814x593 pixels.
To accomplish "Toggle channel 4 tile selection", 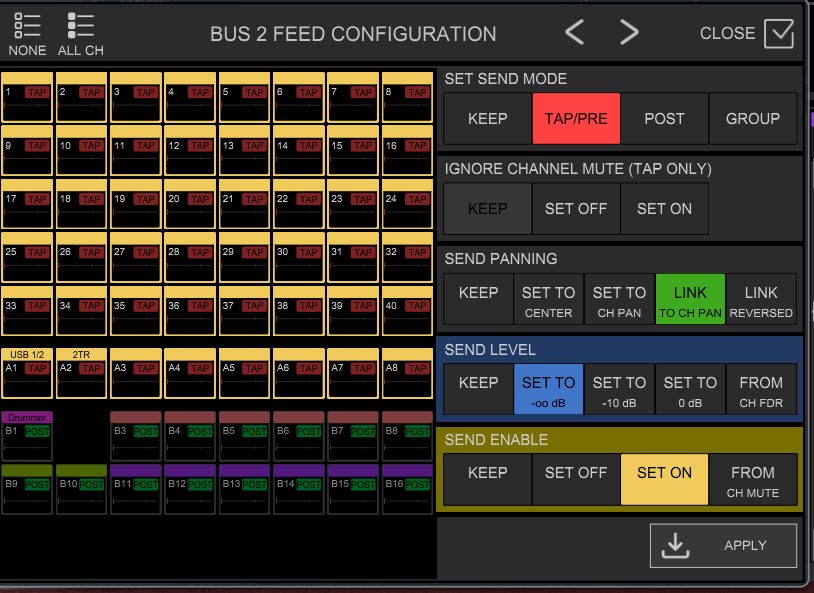I will [190, 97].
